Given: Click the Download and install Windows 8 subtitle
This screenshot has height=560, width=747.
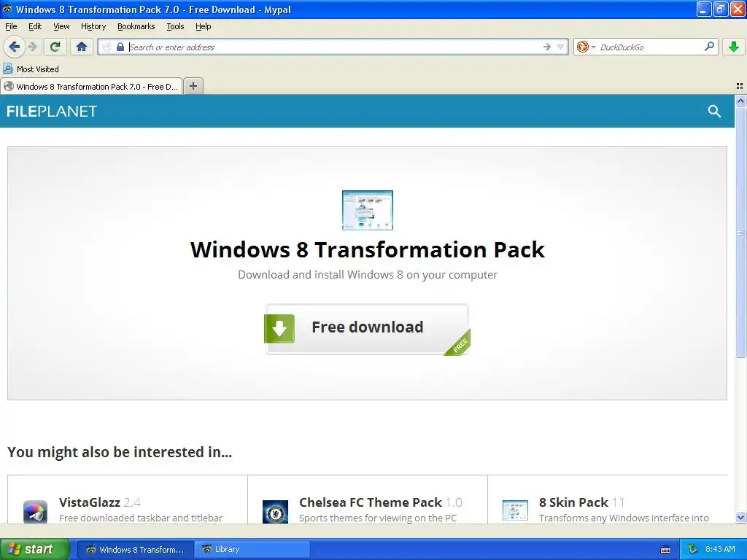Looking at the screenshot, I should 368,275.
